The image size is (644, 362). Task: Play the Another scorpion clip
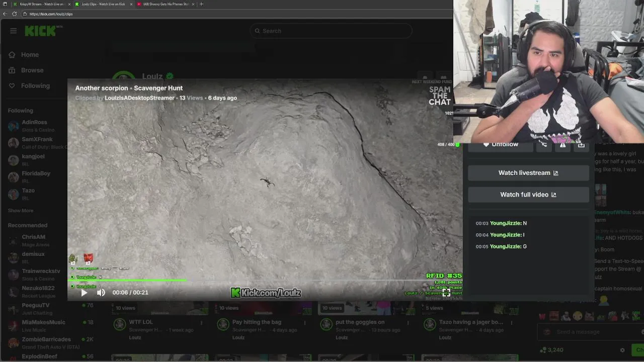[84, 293]
